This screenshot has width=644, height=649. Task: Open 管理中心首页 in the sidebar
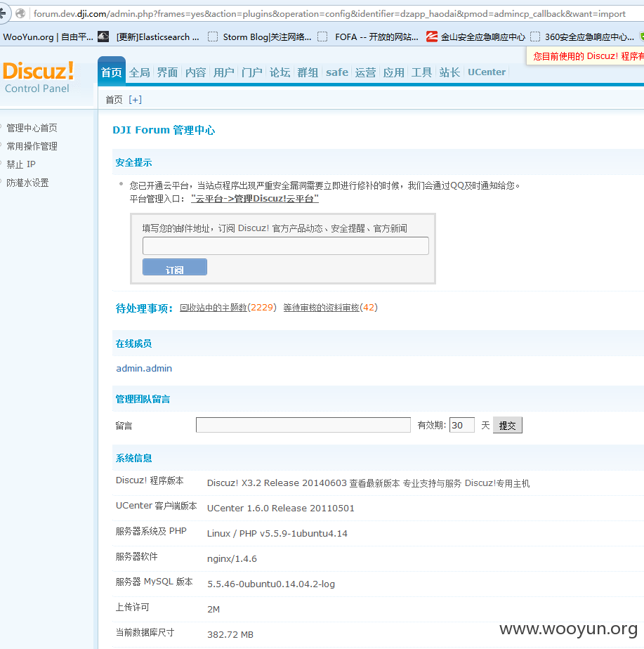(x=32, y=128)
